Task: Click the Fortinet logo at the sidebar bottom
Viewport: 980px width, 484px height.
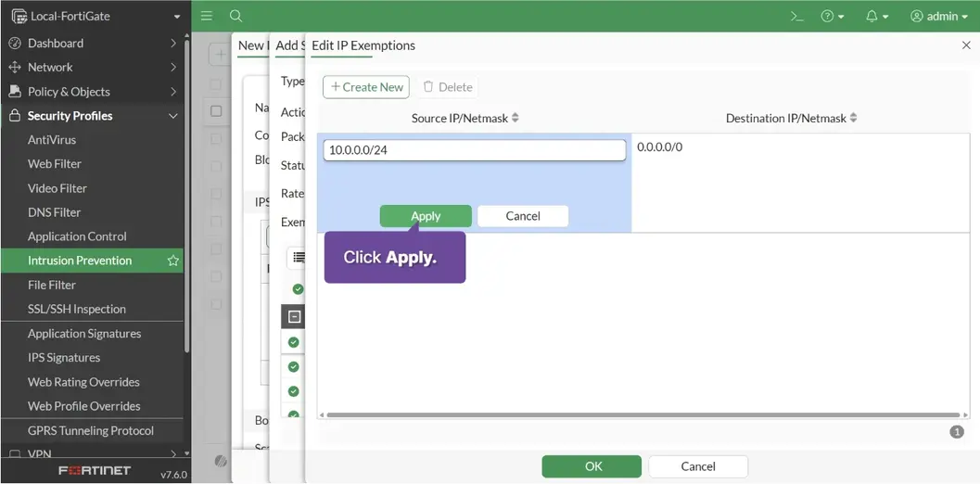Action: click(95, 470)
